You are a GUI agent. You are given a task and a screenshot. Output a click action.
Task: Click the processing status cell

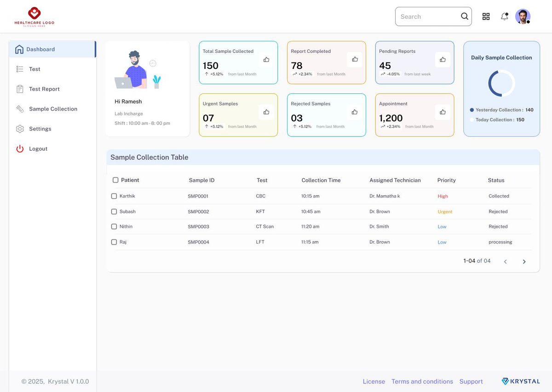coord(500,242)
